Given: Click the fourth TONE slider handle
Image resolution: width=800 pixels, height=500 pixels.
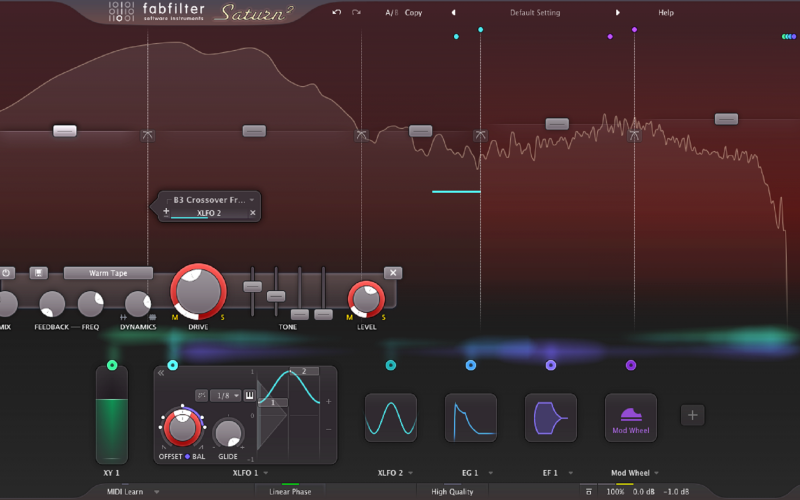Looking at the screenshot, I should 323,314.
